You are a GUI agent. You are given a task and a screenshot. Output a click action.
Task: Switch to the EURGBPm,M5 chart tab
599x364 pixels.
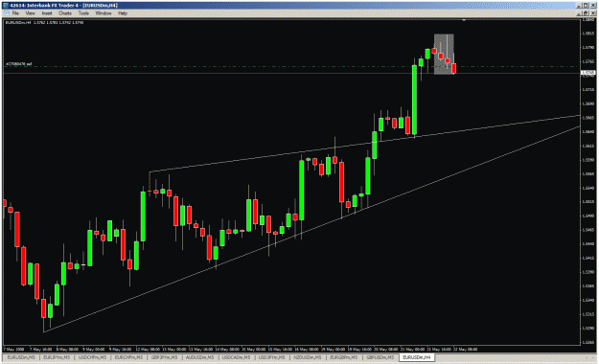[344, 357]
